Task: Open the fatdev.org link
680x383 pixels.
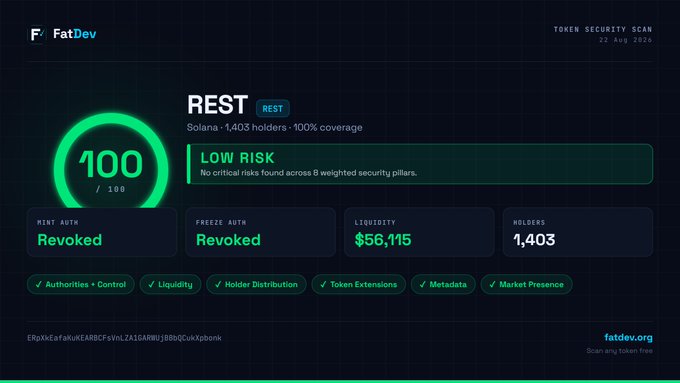Action: click(628, 337)
